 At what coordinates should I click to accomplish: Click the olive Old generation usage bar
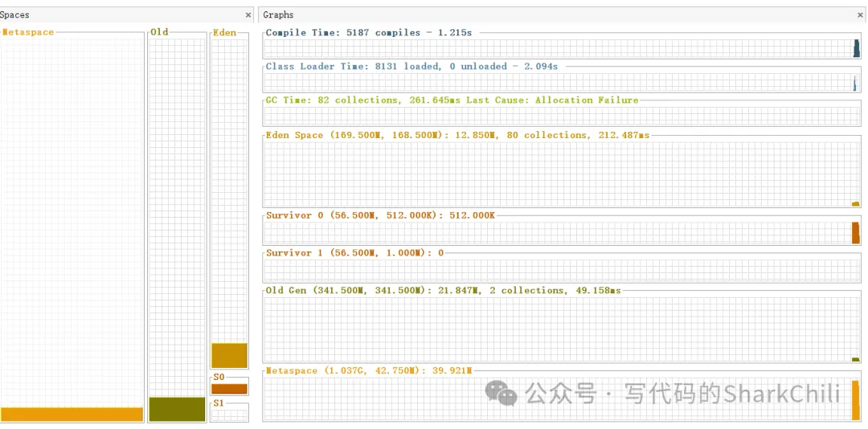coord(177,409)
